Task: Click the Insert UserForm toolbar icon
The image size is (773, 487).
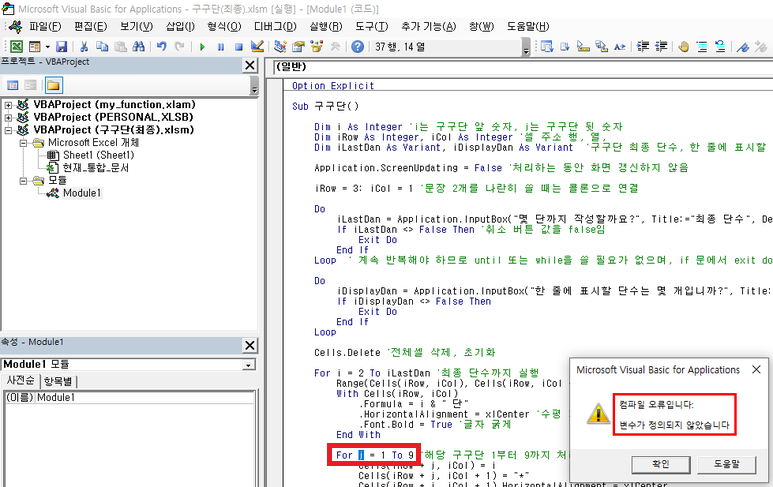Action: pyautogui.click(x=35, y=47)
